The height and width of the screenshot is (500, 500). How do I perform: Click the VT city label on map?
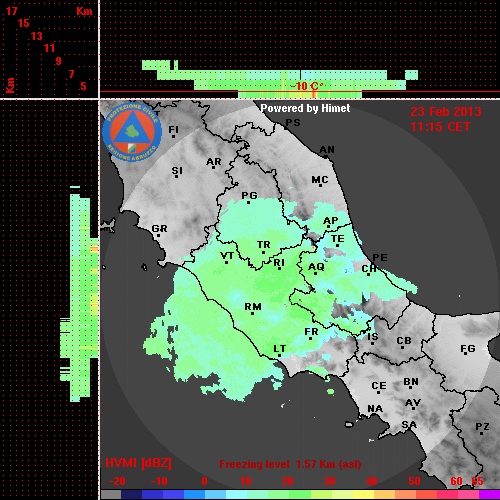coord(227,256)
